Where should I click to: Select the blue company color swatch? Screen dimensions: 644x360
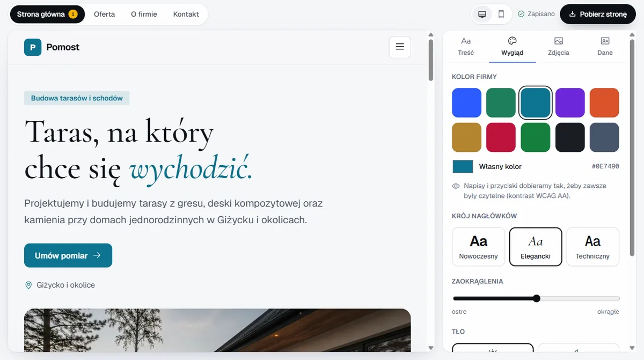pyautogui.click(x=467, y=103)
